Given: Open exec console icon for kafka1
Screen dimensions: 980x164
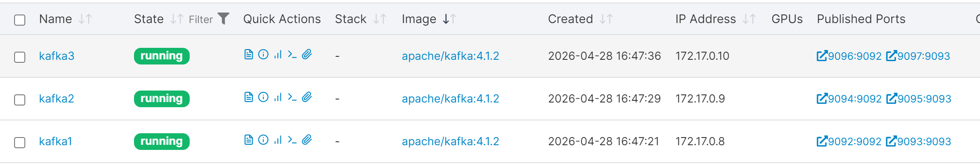Looking at the screenshot, I should point(292,140).
